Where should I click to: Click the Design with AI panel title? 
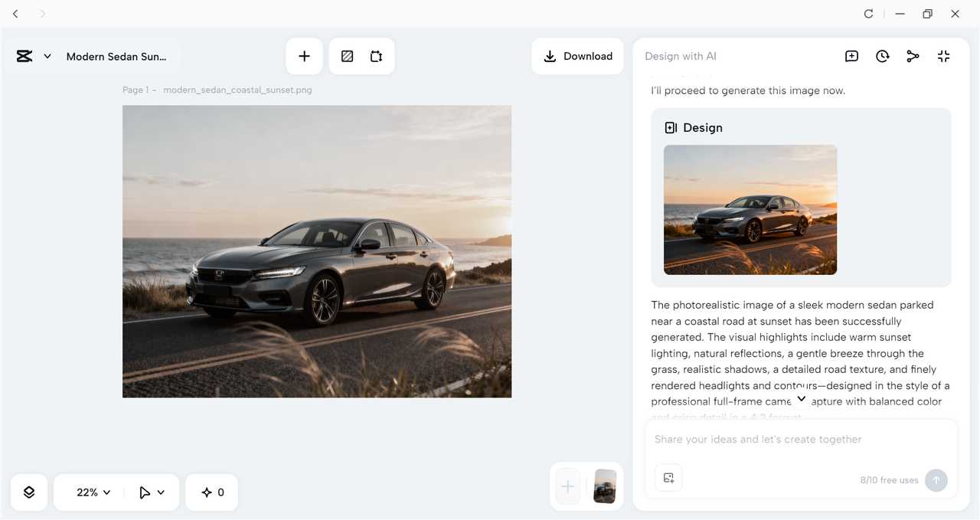tap(681, 56)
